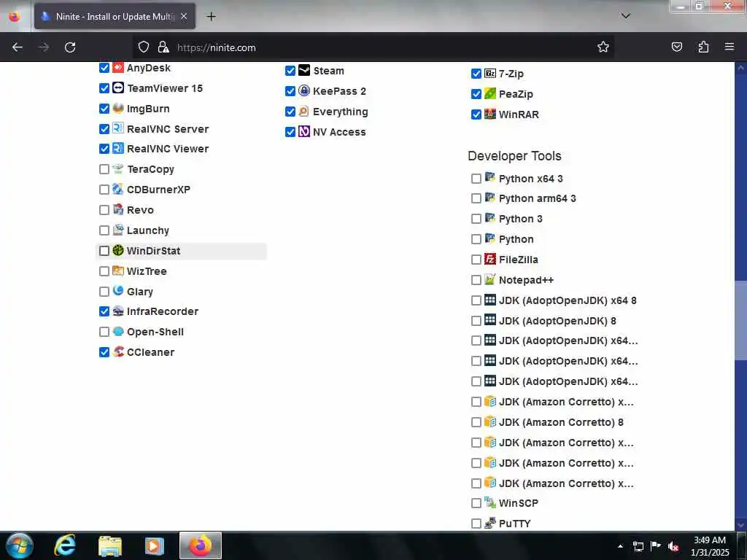Select the Ninite browser tab
The width and height of the screenshot is (747, 560).
point(115,17)
